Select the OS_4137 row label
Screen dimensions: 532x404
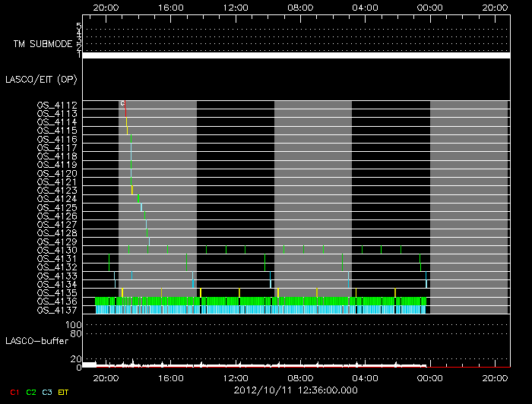pos(57,310)
